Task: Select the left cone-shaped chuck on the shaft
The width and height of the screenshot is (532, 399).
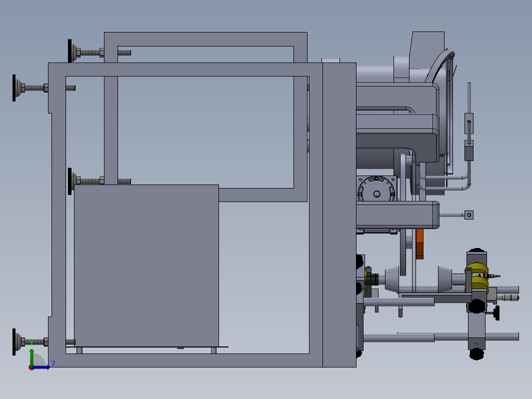Action: (392, 279)
